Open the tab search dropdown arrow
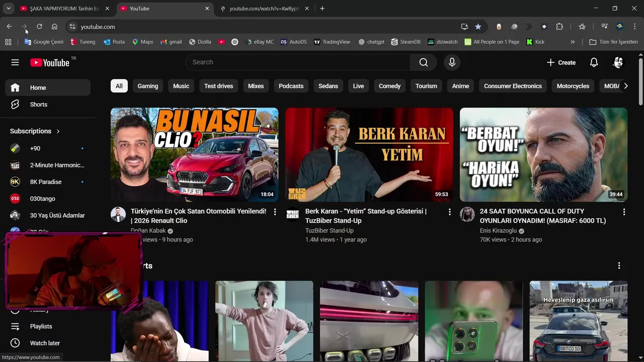 point(9,9)
